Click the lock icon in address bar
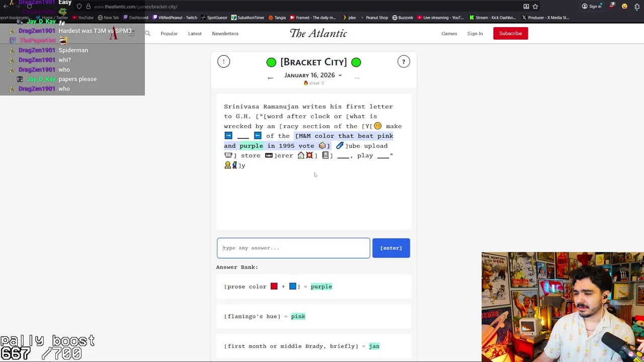 point(88,7)
